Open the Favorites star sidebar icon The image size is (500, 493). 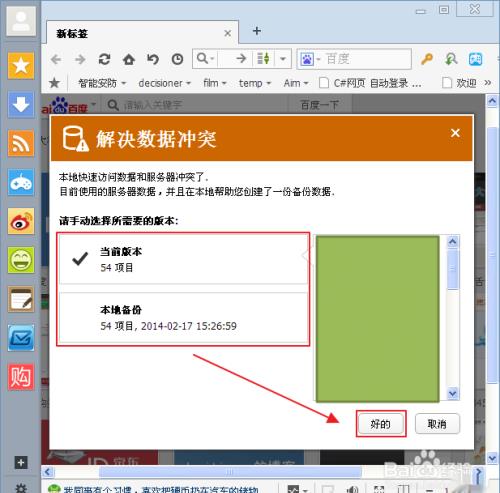(21, 66)
